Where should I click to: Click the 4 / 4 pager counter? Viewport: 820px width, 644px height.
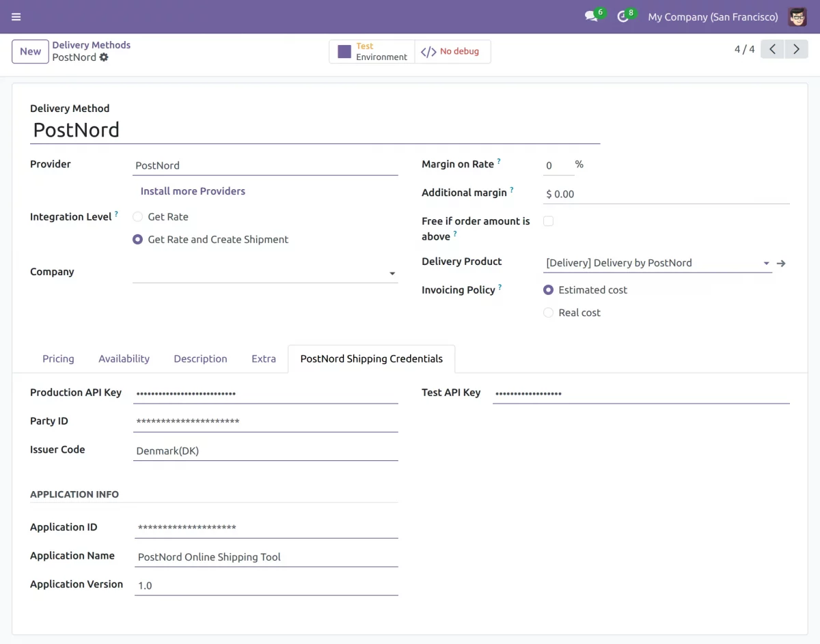[x=745, y=49]
